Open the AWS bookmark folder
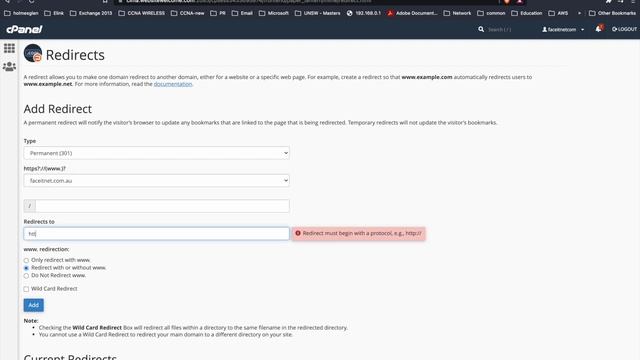Screen dimensions: 640x360 [x=558, y=13]
